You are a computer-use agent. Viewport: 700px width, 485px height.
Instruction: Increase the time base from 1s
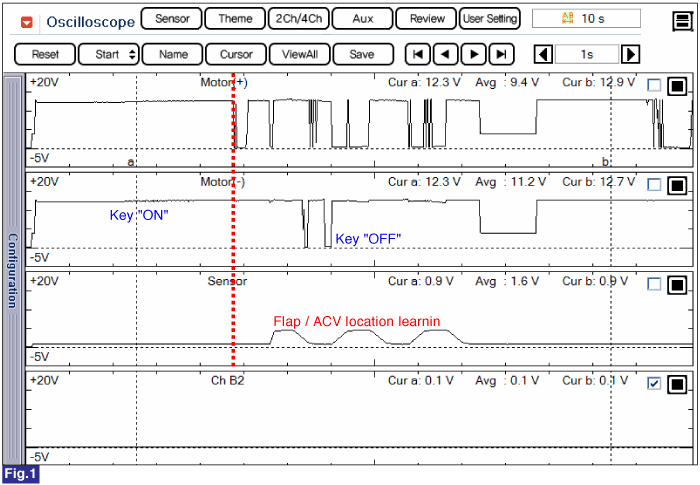(630, 54)
